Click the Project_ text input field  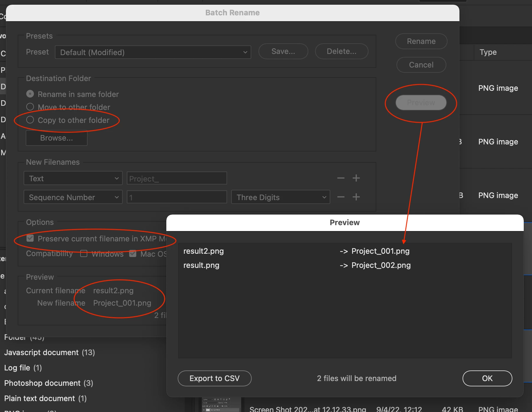click(177, 178)
